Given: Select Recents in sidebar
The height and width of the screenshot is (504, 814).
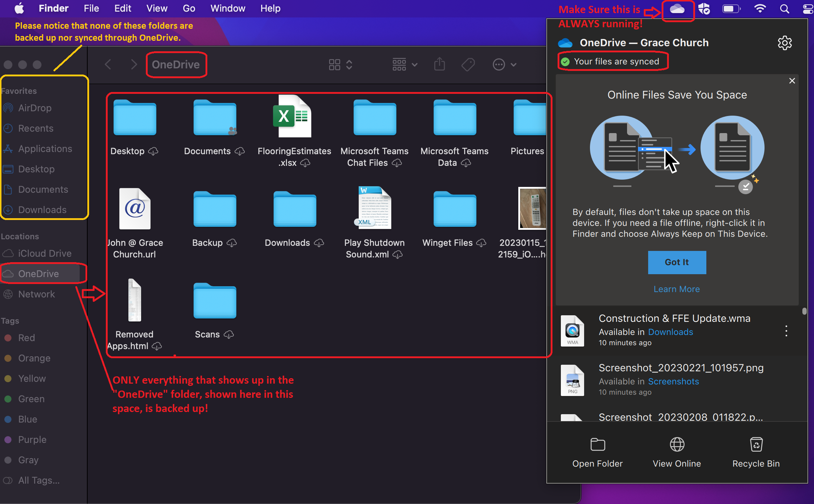Looking at the screenshot, I should (x=36, y=128).
